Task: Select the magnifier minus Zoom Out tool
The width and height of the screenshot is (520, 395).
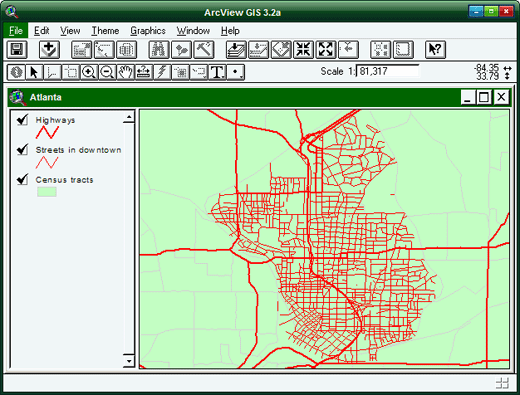Action: click(x=107, y=72)
